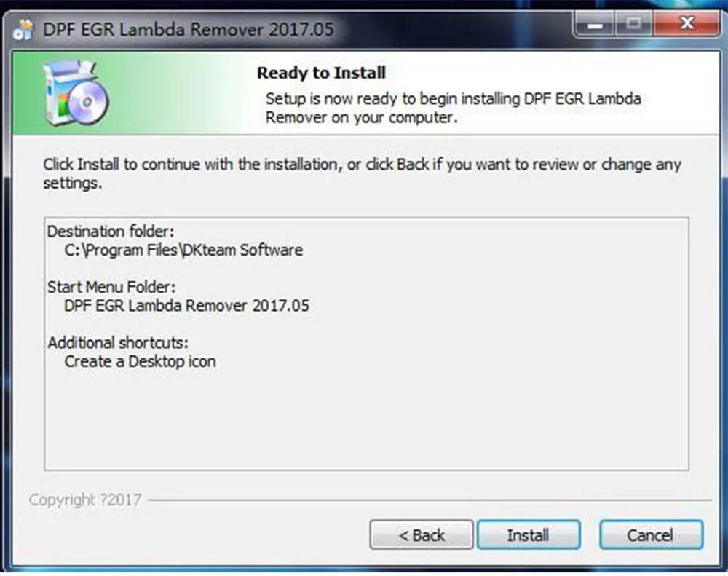Click the disabled maximize window button
Screen dimensions: 728x576
pos(634,24)
